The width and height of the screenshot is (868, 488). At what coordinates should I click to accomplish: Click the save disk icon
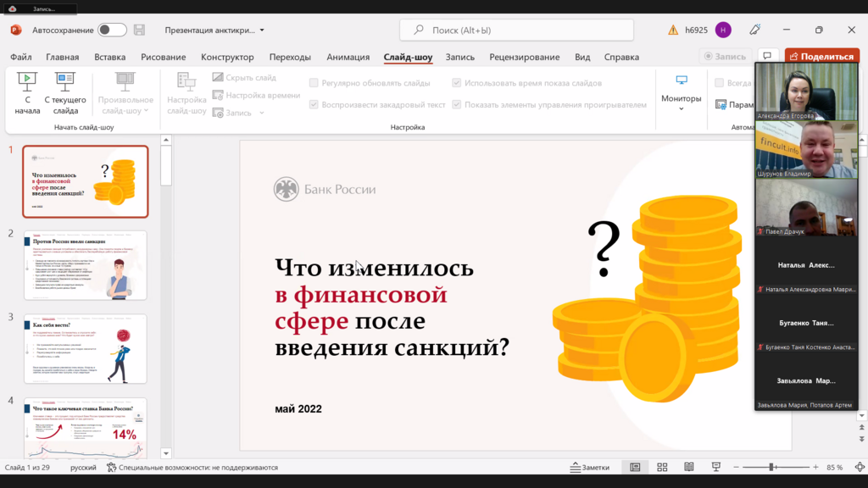pos(139,30)
